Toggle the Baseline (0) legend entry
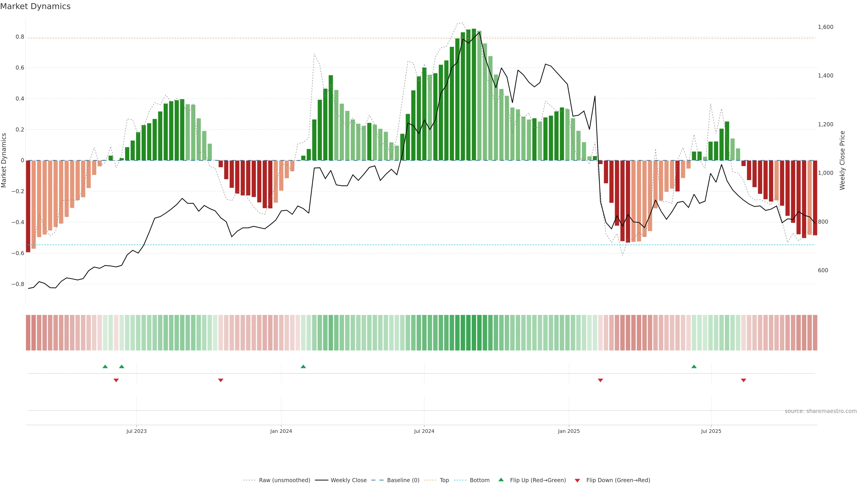The height and width of the screenshot is (488, 868). (x=403, y=480)
